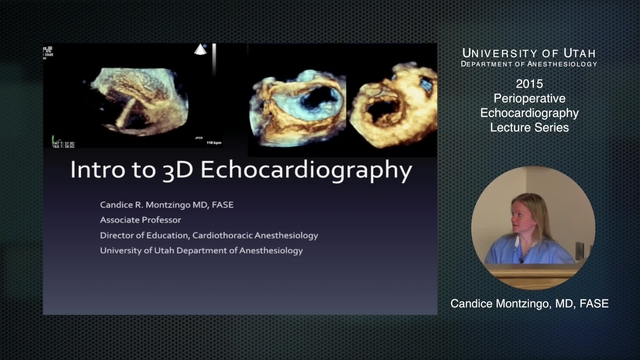The height and width of the screenshot is (360, 640).
Task: Click the circular speaker video thumbnail
Action: pos(533,228)
